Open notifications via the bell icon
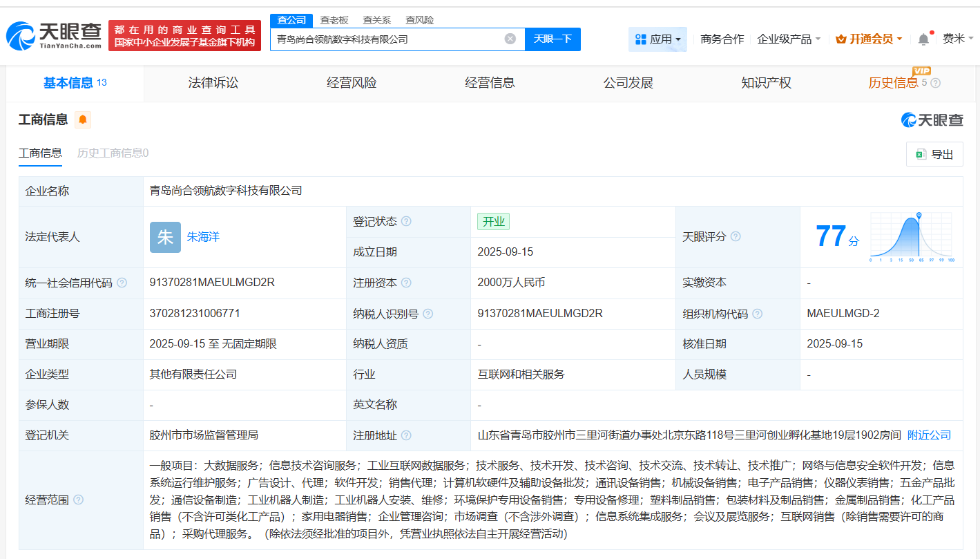 [x=923, y=39]
